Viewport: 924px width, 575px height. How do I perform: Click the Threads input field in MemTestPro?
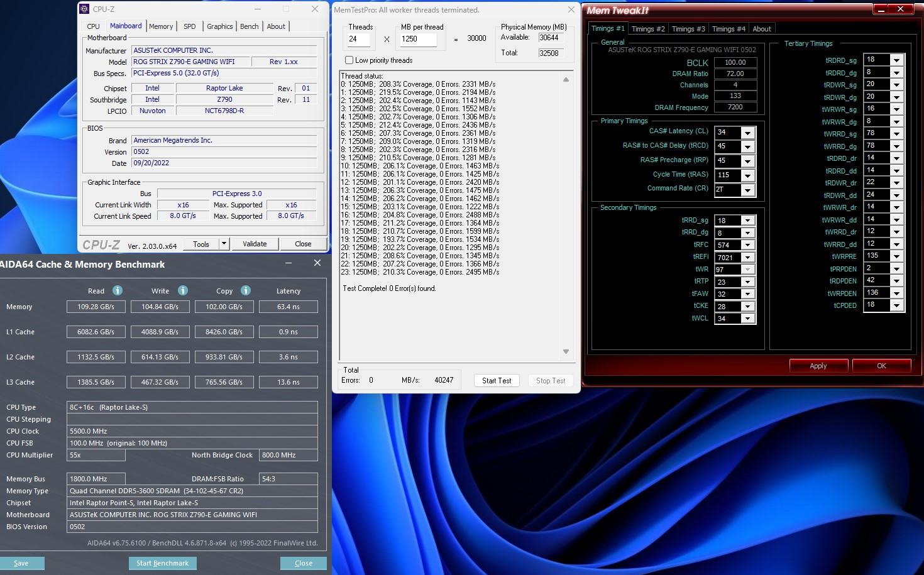359,39
